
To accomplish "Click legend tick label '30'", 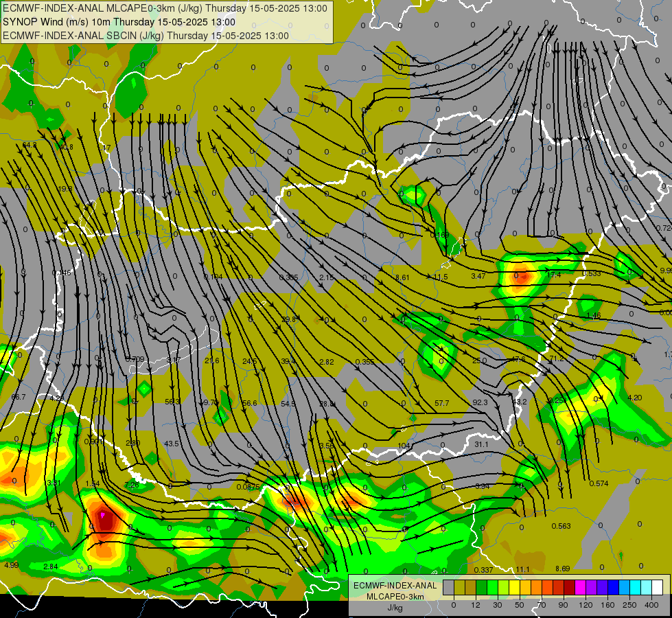I will (x=497, y=605).
